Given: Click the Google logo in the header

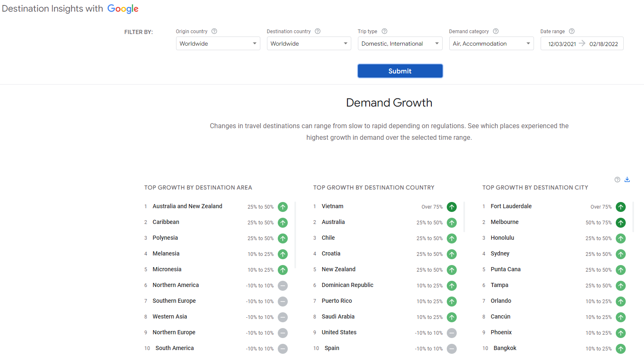Looking at the screenshot, I should [x=123, y=9].
